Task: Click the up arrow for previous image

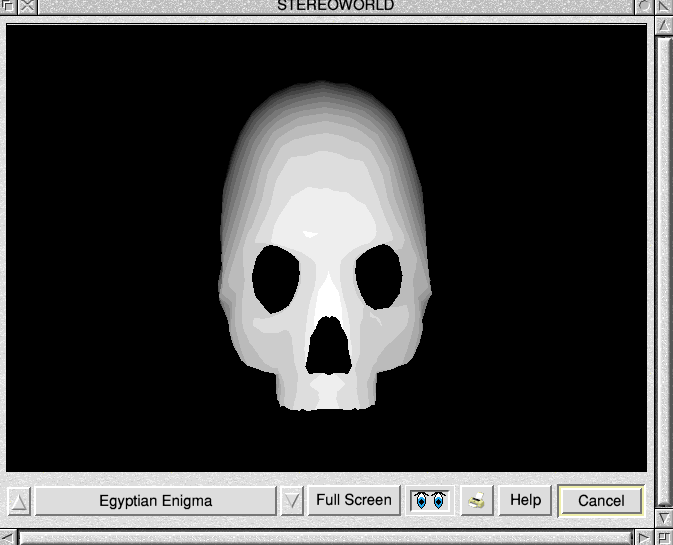Action: point(19,501)
